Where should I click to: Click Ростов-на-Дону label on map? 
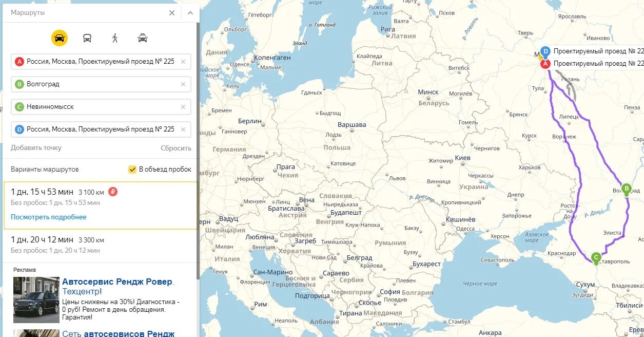click(570, 211)
